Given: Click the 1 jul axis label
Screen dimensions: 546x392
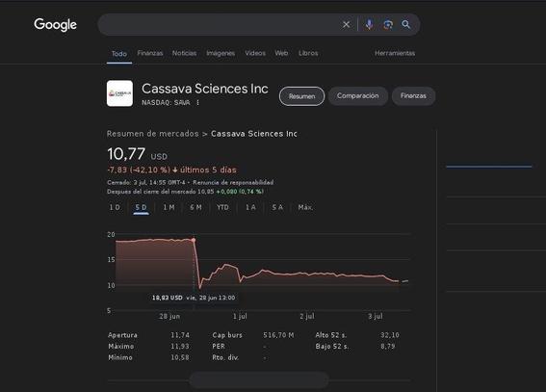Looking at the screenshot, I should coord(240,316).
